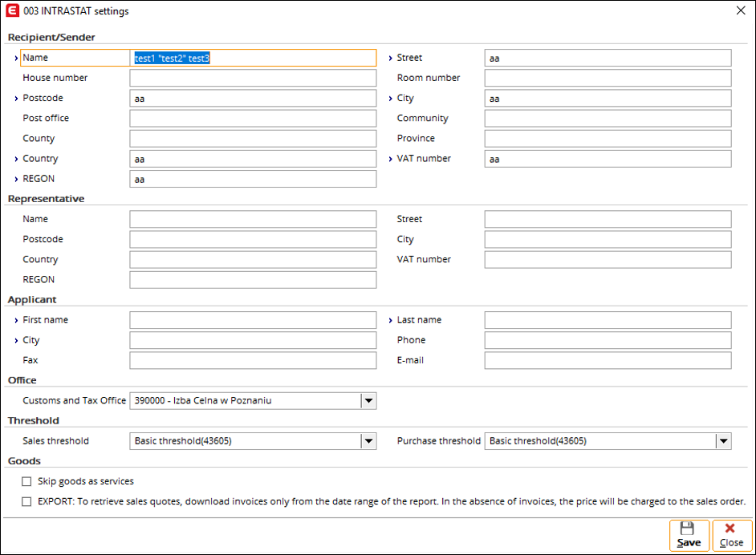Edit the Recipient/Sender Postcode field
Viewport: 756px width, 555px height.
[253, 99]
